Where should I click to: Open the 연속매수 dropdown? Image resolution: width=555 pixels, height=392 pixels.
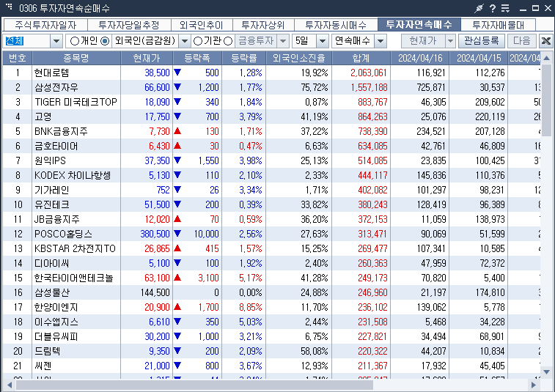pyautogui.click(x=381, y=41)
